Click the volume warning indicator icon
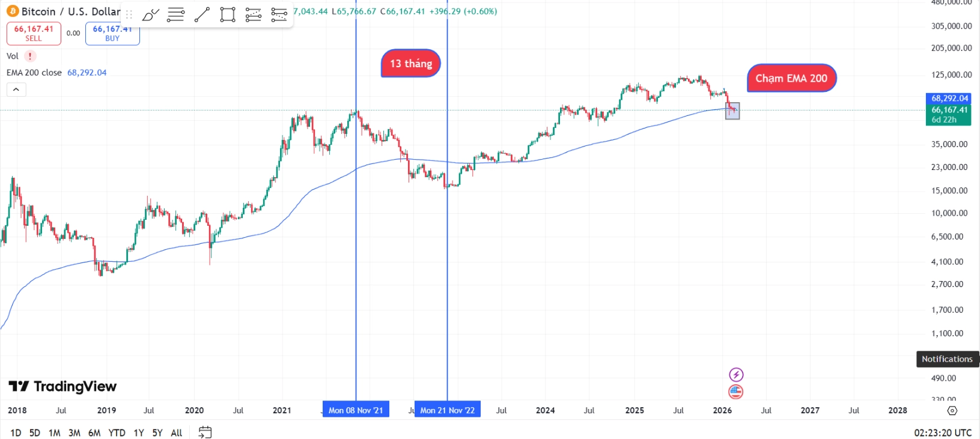This screenshot has width=980, height=439. coord(30,56)
